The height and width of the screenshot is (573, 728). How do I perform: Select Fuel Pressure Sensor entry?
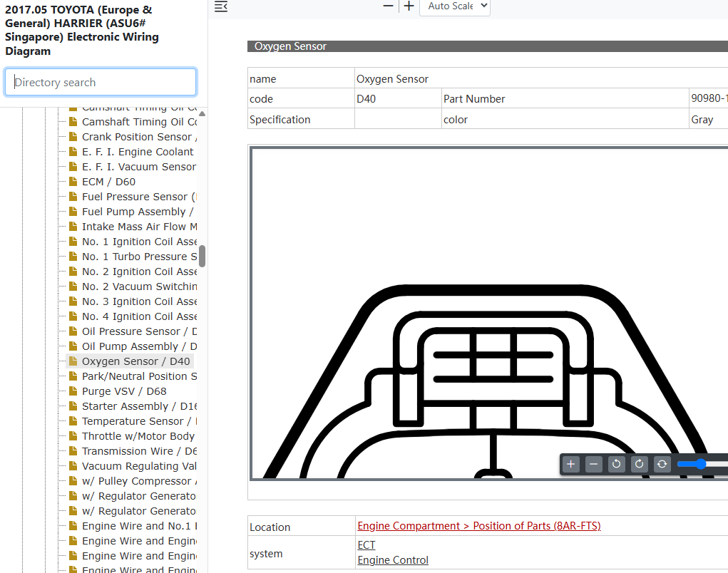[x=139, y=197]
